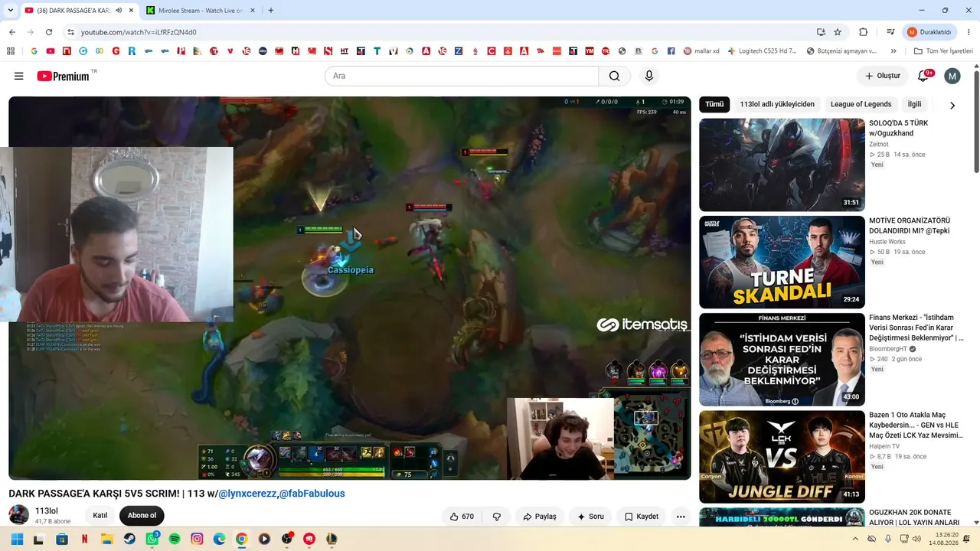The image size is (980, 551).
Task: Open Spotify from the taskbar
Action: click(175, 539)
